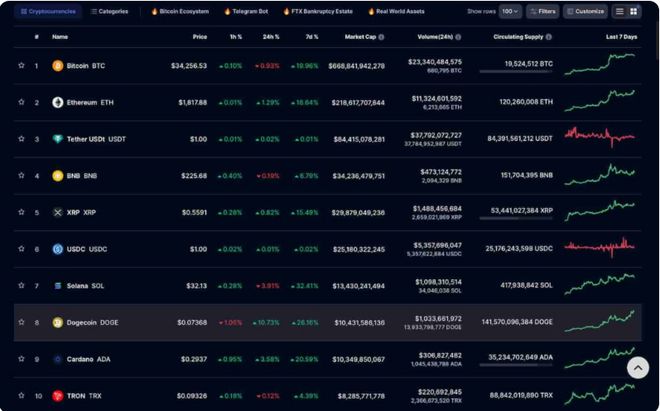Click the Tether coin logo
Viewport: 660px width, 411px height.
[58, 139]
